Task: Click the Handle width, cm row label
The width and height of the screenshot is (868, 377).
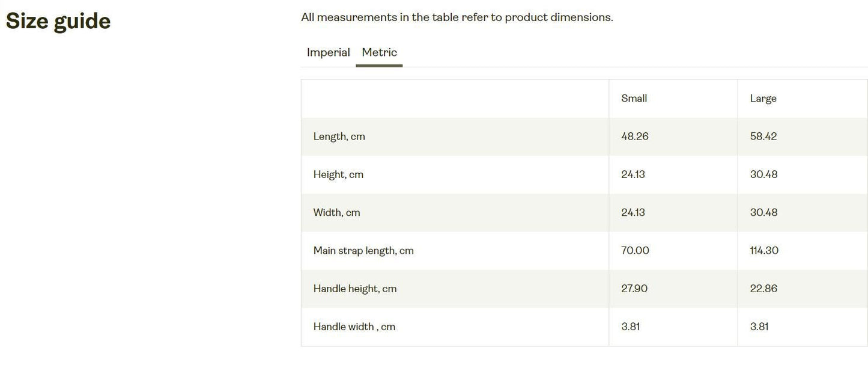Action: [354, 327]
